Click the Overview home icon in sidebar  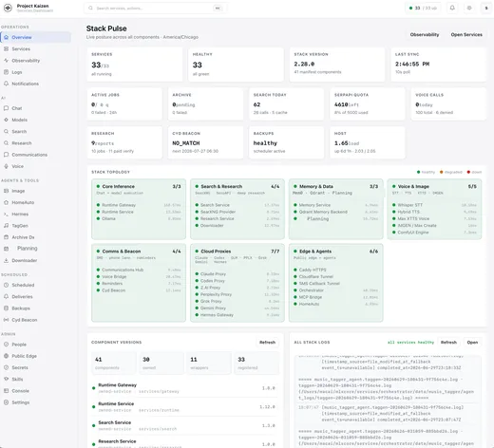[x=6, y=37]
